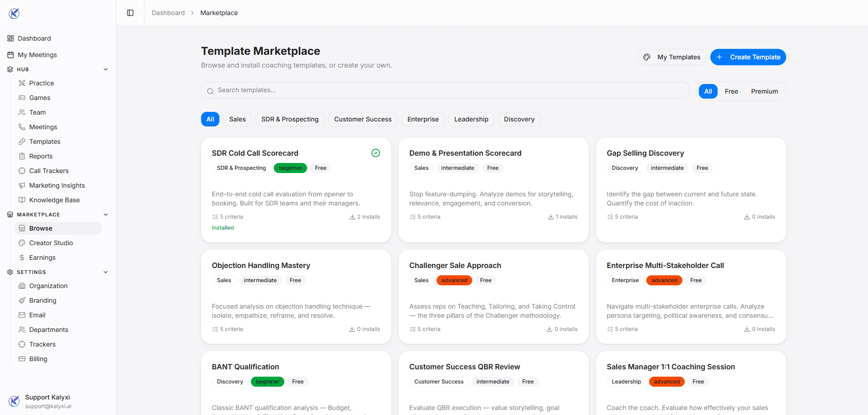Click the Kalyxi logo at top left
The height and width of the screenshot is (415, 868).
[x=14, y=13]
